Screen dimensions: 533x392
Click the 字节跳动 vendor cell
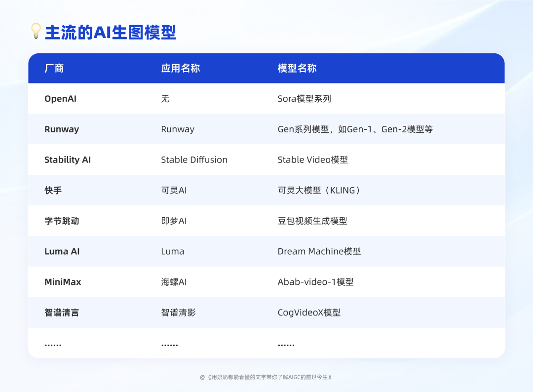(x=62, y=221)
